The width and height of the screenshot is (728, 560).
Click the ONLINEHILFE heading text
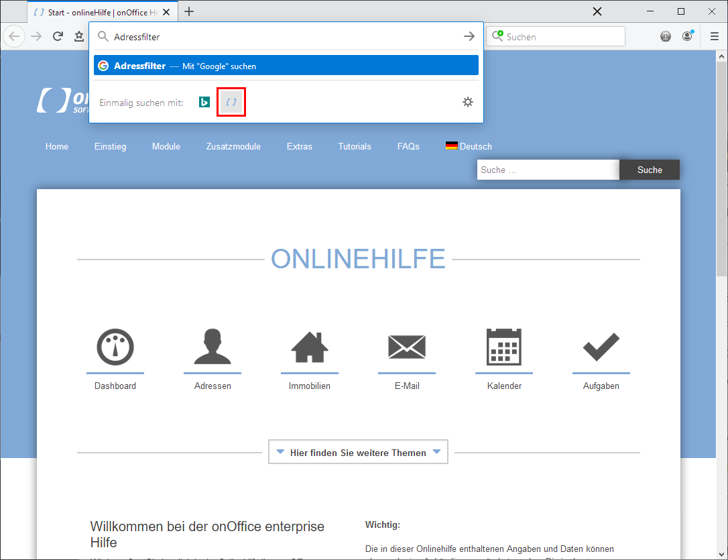[x=358, y=259]
